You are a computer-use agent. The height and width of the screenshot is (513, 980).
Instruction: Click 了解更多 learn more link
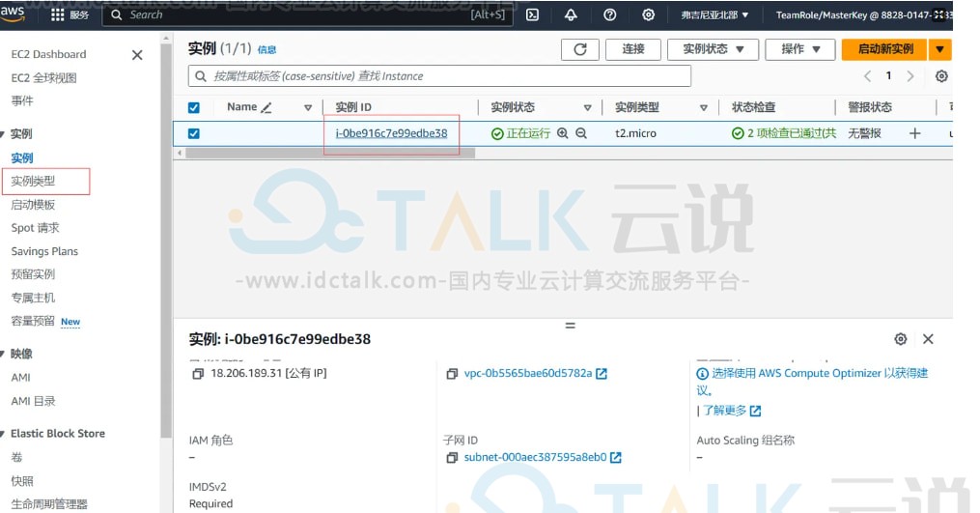pyautogui.click(x=725, y=411)
